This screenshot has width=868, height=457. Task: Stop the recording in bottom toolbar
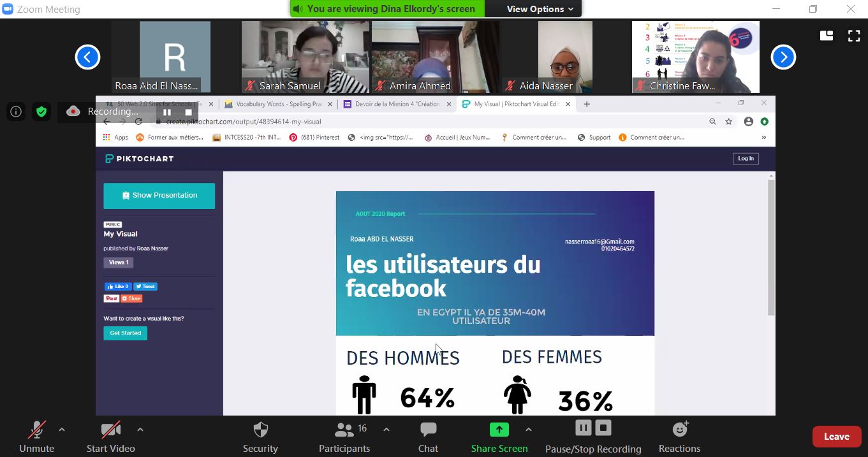click(x=604, y=427)
